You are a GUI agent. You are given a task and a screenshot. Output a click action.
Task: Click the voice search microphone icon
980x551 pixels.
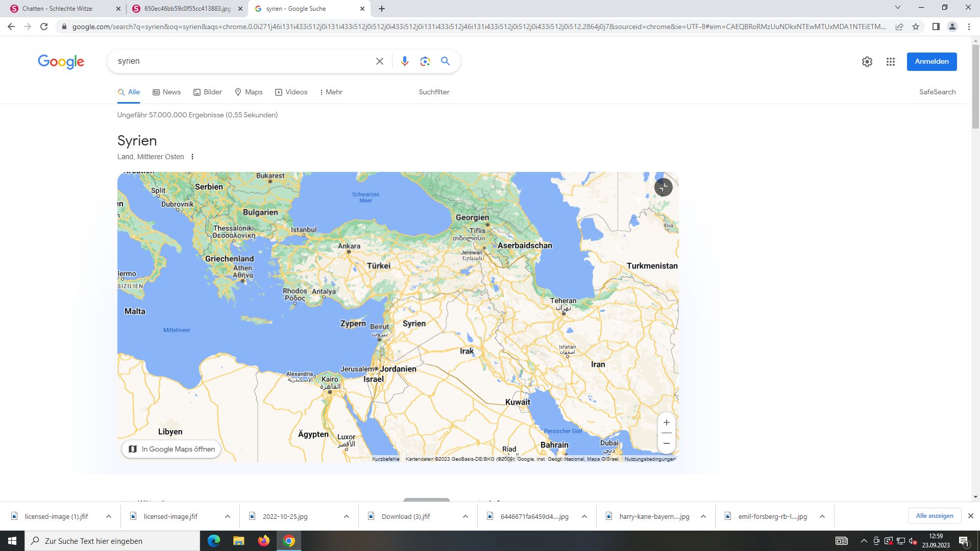(404, 61)
